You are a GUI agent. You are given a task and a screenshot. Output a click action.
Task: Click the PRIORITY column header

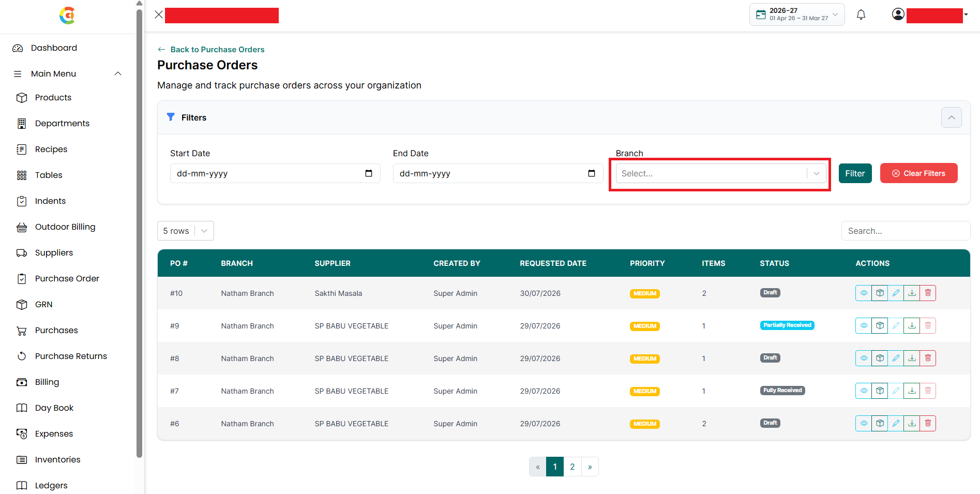647,263
